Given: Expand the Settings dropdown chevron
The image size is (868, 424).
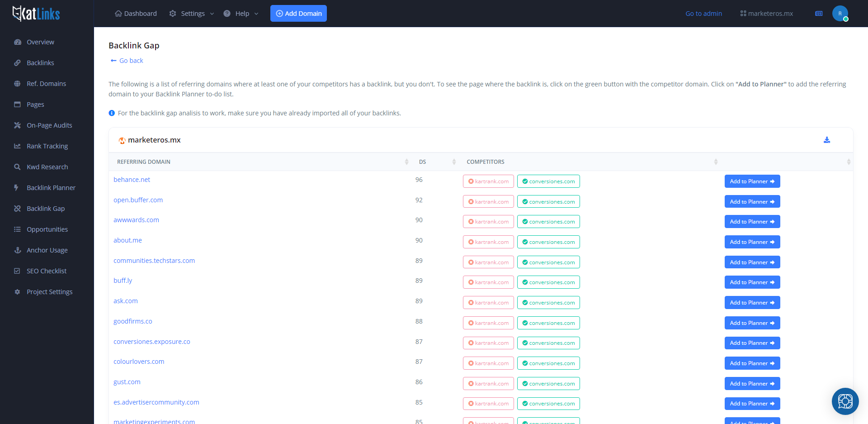Looking at the screenshot, I should tap(212, 14).
